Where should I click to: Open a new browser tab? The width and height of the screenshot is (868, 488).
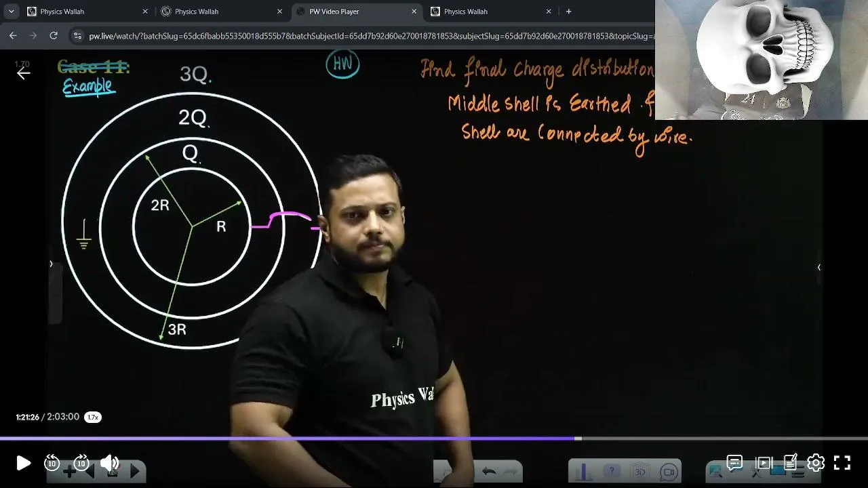point(568,12)
